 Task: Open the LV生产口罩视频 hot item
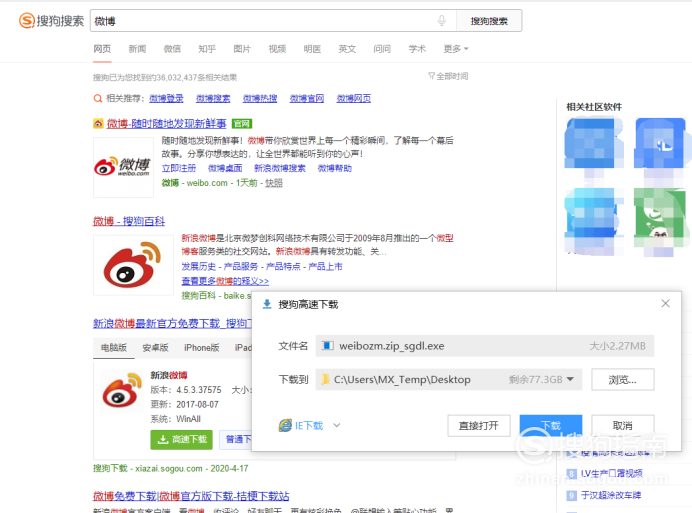(x=612, y=474)
